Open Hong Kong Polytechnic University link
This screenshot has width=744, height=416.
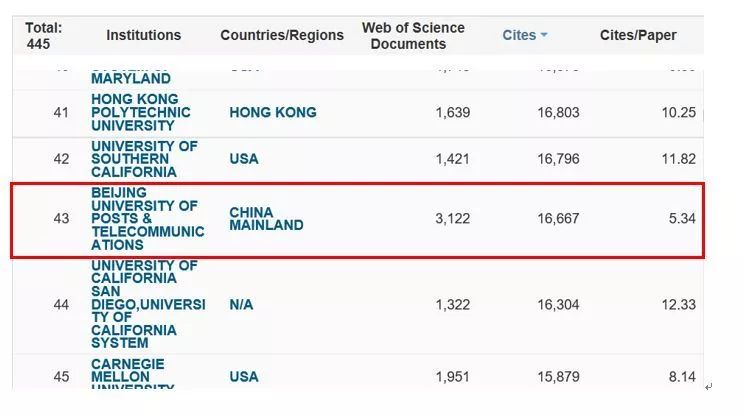point(135,112)
